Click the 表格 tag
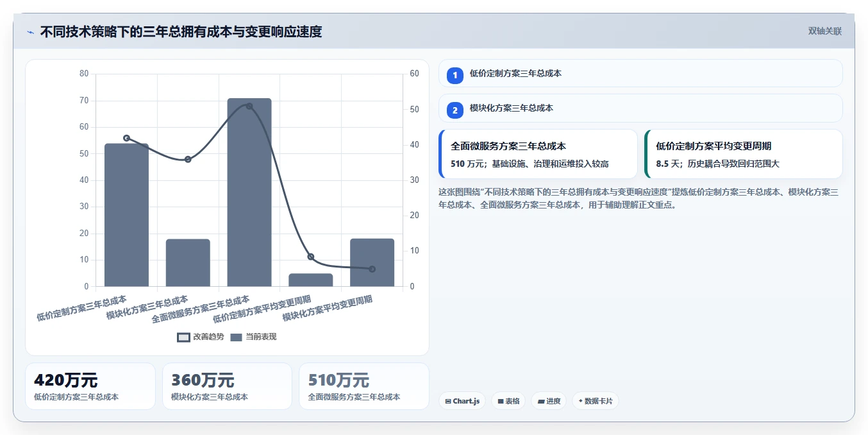Viewport: 868px width, 435px height. pos(508,401)
